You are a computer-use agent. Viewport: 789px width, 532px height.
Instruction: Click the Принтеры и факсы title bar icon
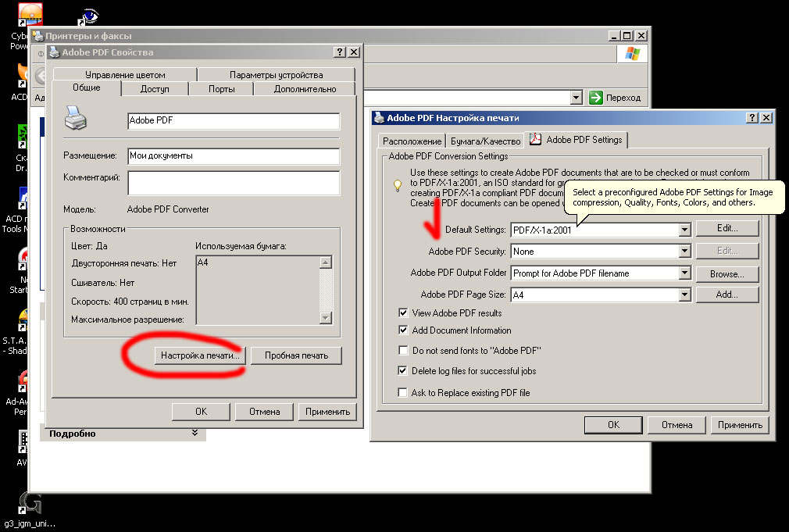(x=37, y=36)
